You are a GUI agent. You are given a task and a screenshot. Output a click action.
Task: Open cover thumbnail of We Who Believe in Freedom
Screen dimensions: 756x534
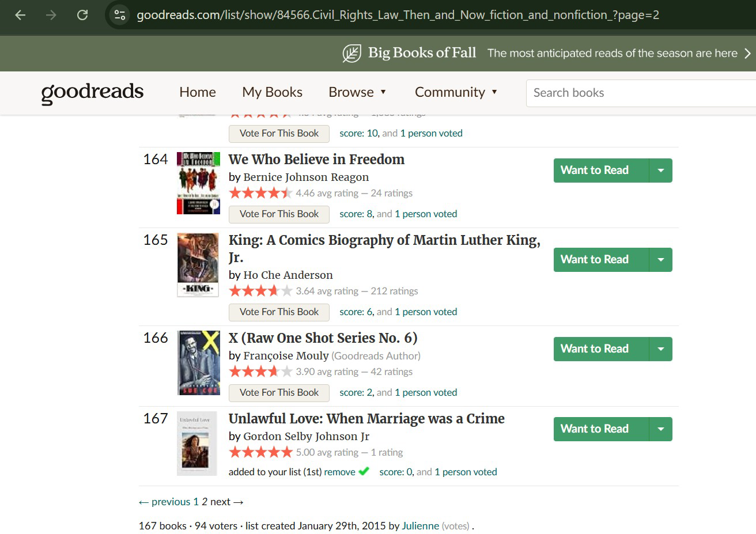click(x=198, y=183)
